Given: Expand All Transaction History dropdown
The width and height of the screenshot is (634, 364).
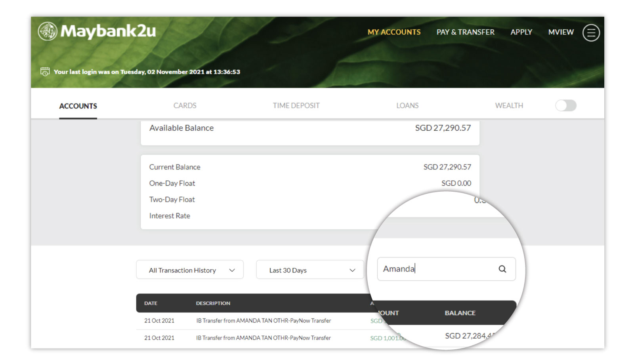Looking at the screenshot, I should coord(190,270).
